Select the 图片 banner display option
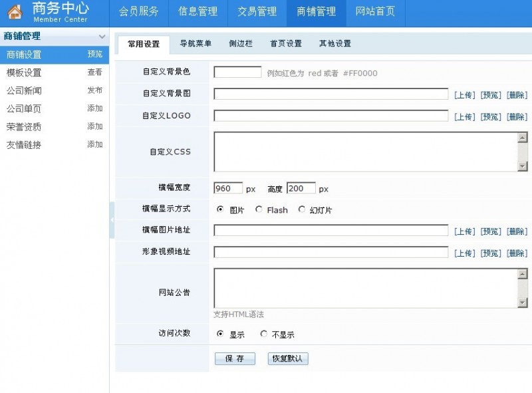The height and width of the screenshot is (393, 532). pyautogui.click(x=221, y=209)
